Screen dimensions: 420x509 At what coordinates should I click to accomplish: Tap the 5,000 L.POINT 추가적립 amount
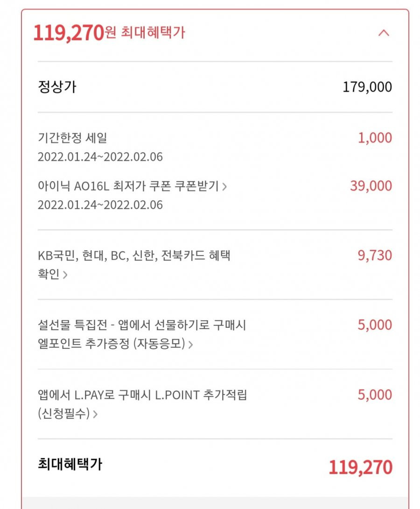375,395
